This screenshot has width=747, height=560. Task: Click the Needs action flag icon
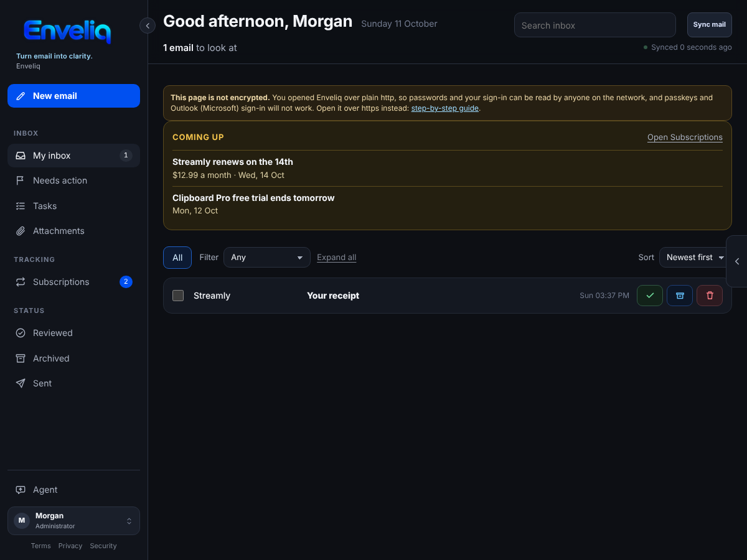click(x=21, y=180)
